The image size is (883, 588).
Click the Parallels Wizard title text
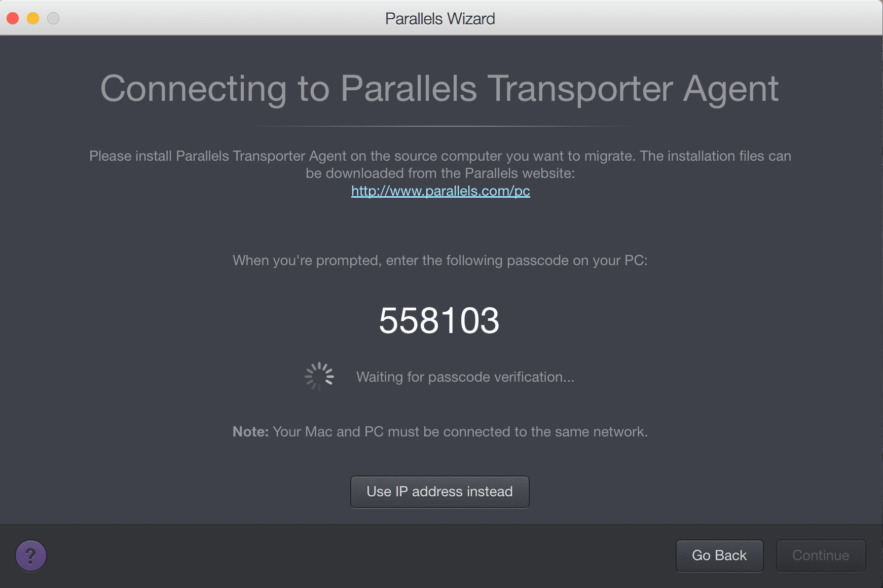440,19
